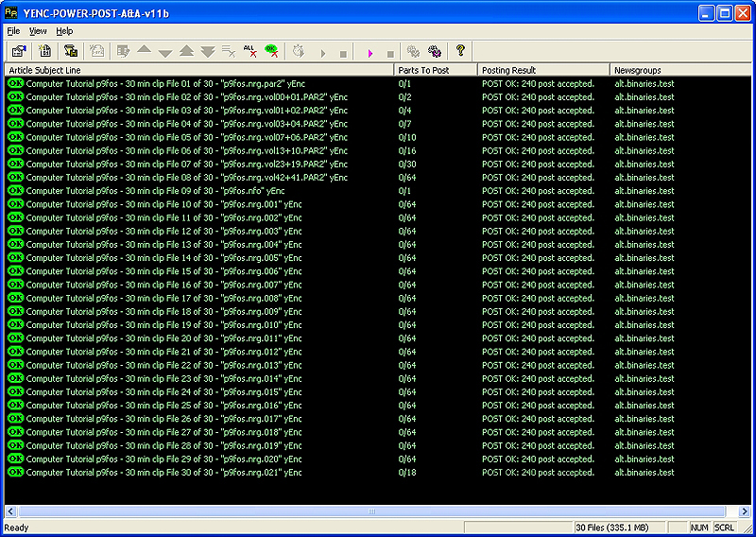Close the YENC-POWER-POST window
The image size is (756, 537).
tap(743, 13)
